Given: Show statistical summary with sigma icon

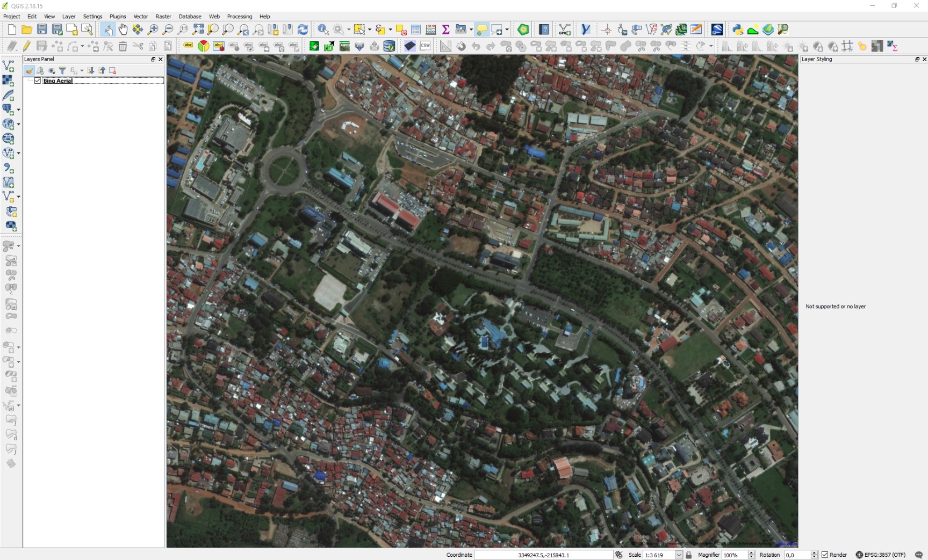Looking at the screenshot, I should click(x=446, y=30).
